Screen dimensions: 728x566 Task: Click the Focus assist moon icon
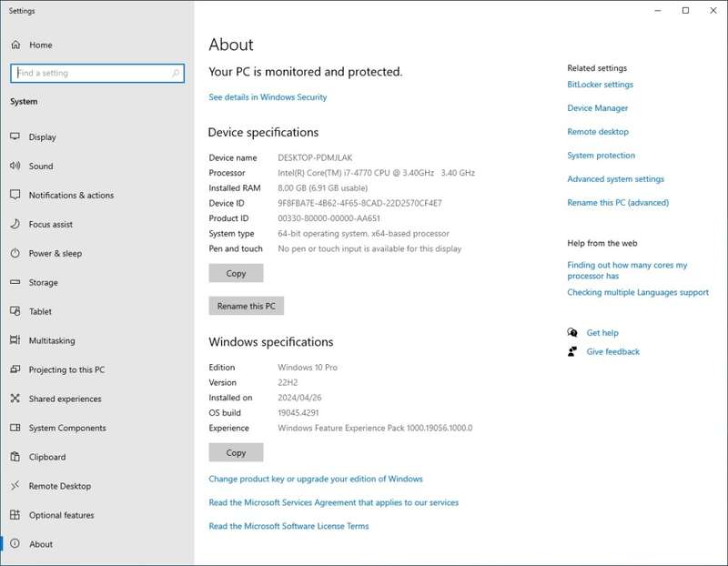point(15,224)
